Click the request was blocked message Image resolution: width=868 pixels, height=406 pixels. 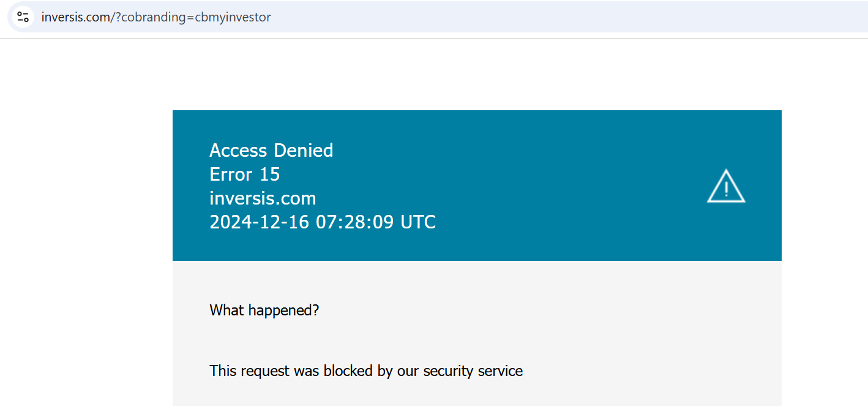366,370
